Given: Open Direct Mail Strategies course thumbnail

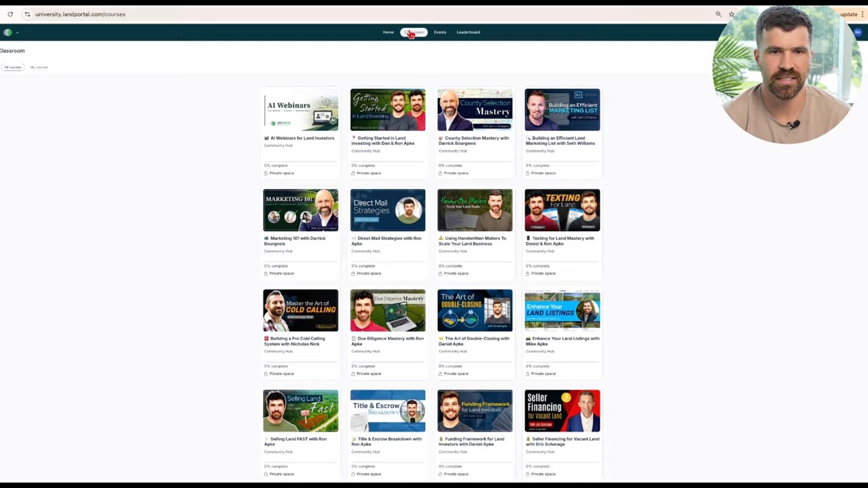Looking at the screenshot, I should click(388, 210).
